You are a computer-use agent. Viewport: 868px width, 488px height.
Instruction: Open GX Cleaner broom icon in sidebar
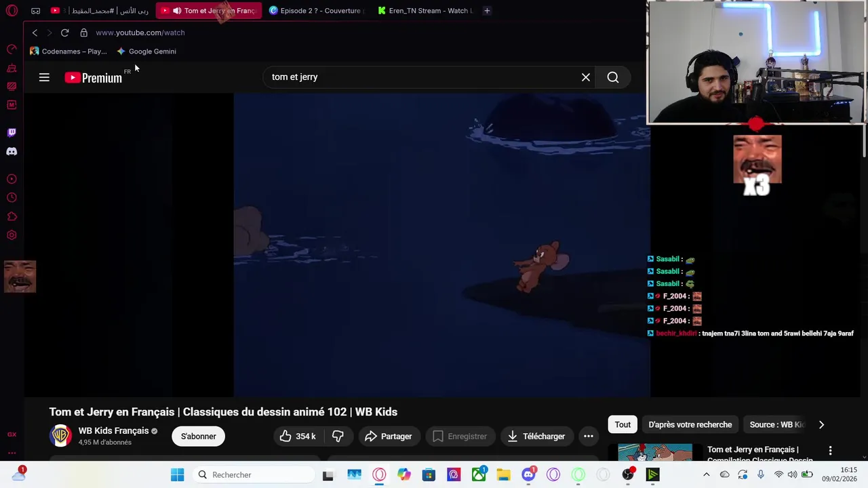click(12, 68)
